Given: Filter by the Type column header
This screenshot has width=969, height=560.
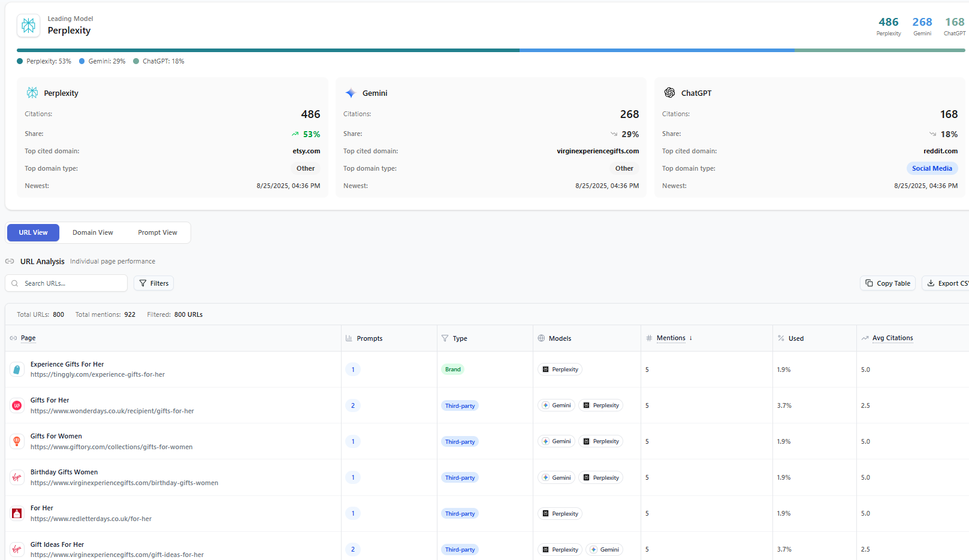Looking at the screenshot, I should coord(460,338).
